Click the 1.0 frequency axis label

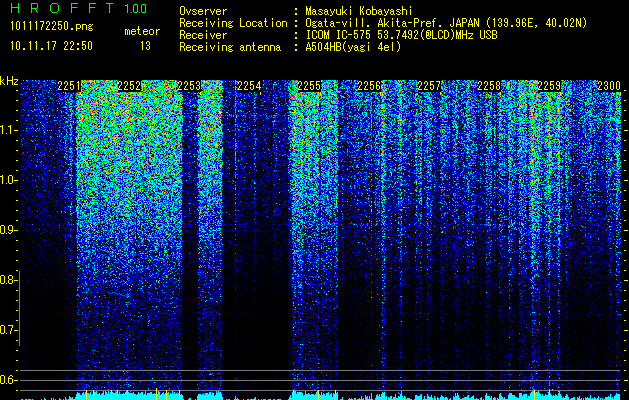coord(8,181)
